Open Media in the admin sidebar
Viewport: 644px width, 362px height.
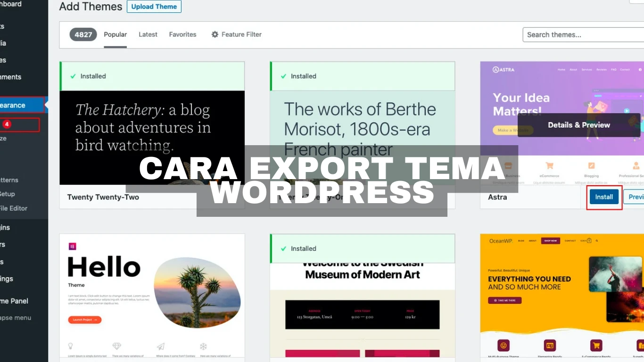(3, 43)
